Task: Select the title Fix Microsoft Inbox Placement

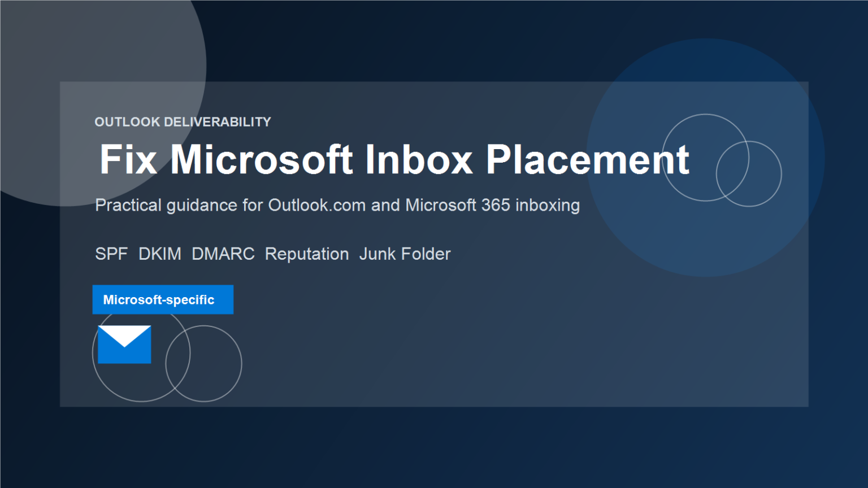Action: click(394, 160)
